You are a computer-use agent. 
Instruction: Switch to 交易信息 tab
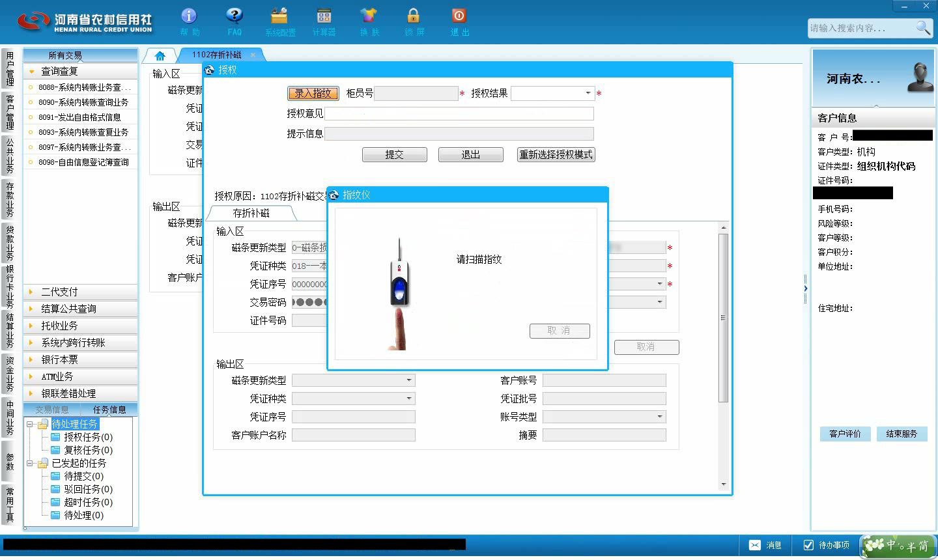pyautogui.click(x=52, y=410)
